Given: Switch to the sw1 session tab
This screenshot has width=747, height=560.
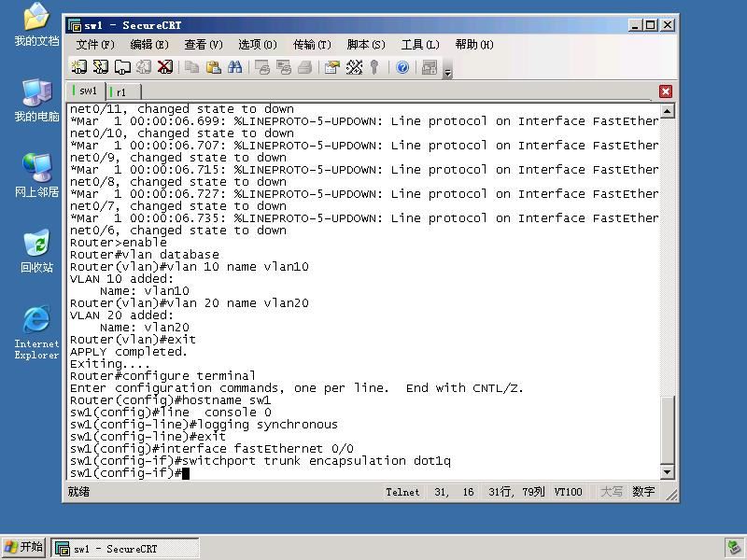Looking at the screenshot, I should click(x=86, y=91).
